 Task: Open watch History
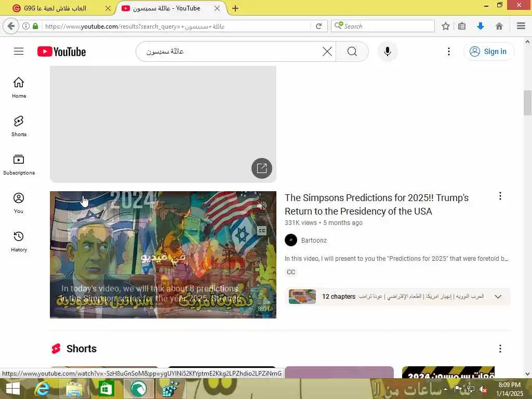(x=19, y=241)
